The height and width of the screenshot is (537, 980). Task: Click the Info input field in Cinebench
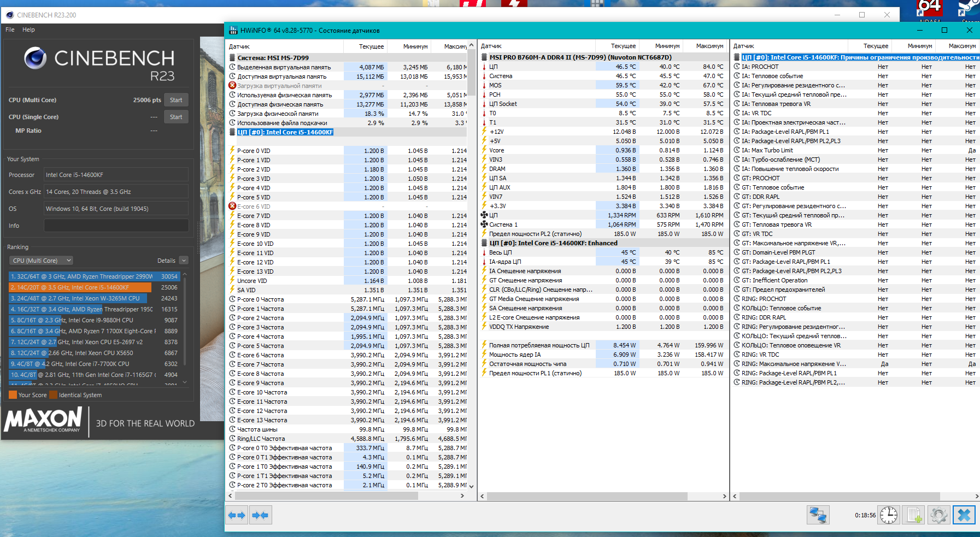coord(116,226)
